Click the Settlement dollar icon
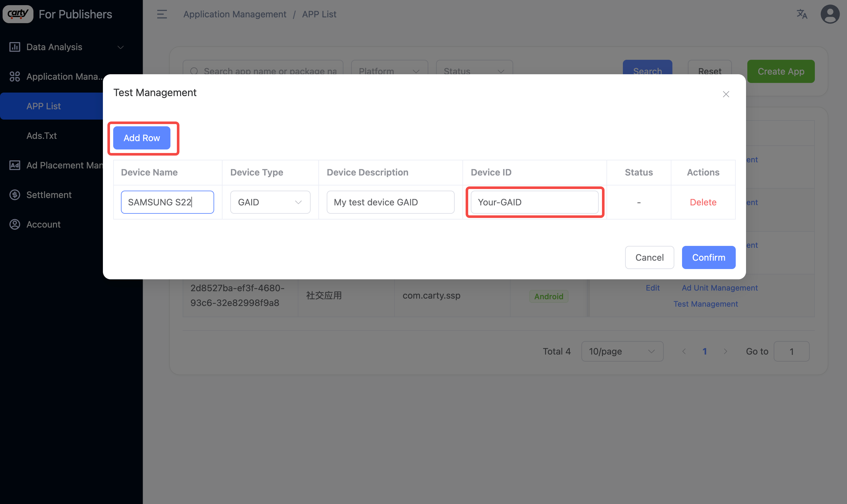Screen dimensions: 847x504 (x=14, y=194)
